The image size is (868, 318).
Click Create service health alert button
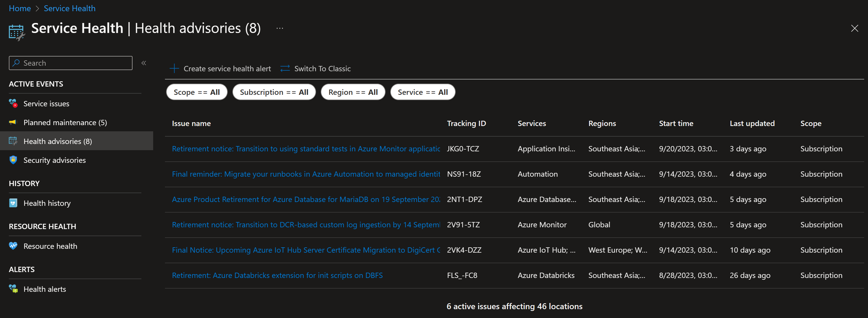tap(220, 69)
